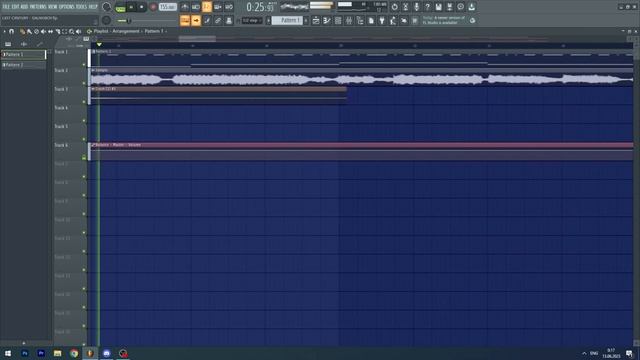Open Chrome from the Windows taskbar
The width and height of the screenshot is (640, 360).
(x=74, y=353)
